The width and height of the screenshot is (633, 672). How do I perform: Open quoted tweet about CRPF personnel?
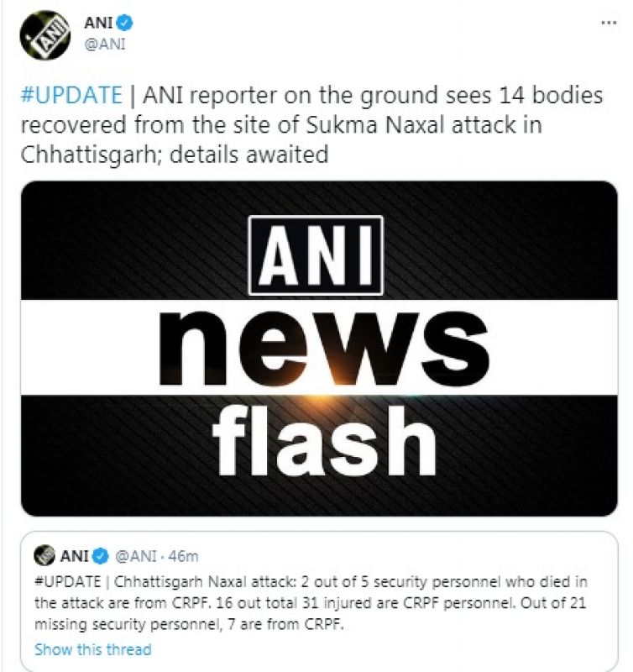[319, 604]
